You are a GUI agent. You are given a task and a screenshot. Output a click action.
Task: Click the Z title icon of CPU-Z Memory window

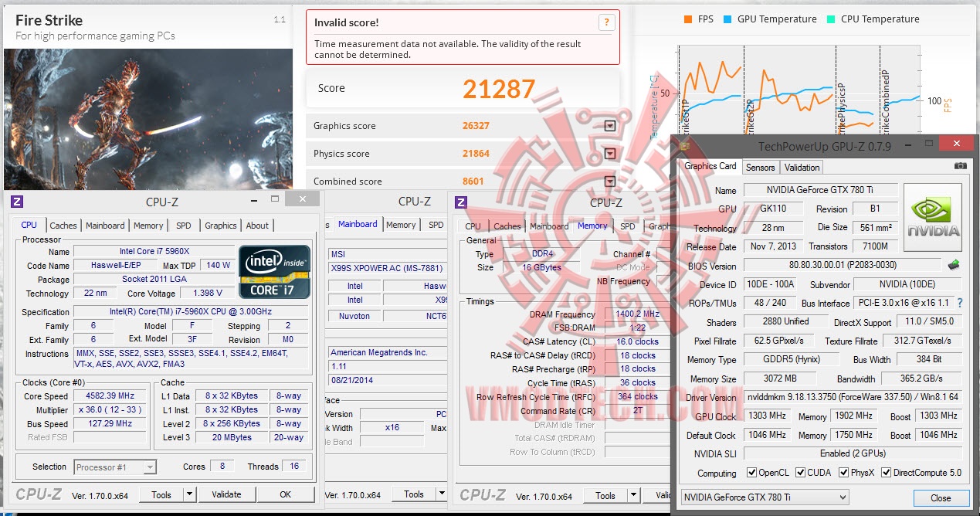point(461,202)
